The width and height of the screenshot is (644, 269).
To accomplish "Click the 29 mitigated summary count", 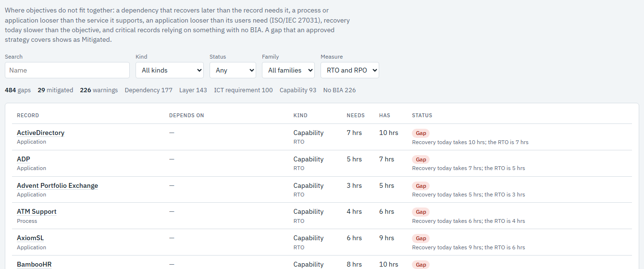I will (x=55, y=90).
